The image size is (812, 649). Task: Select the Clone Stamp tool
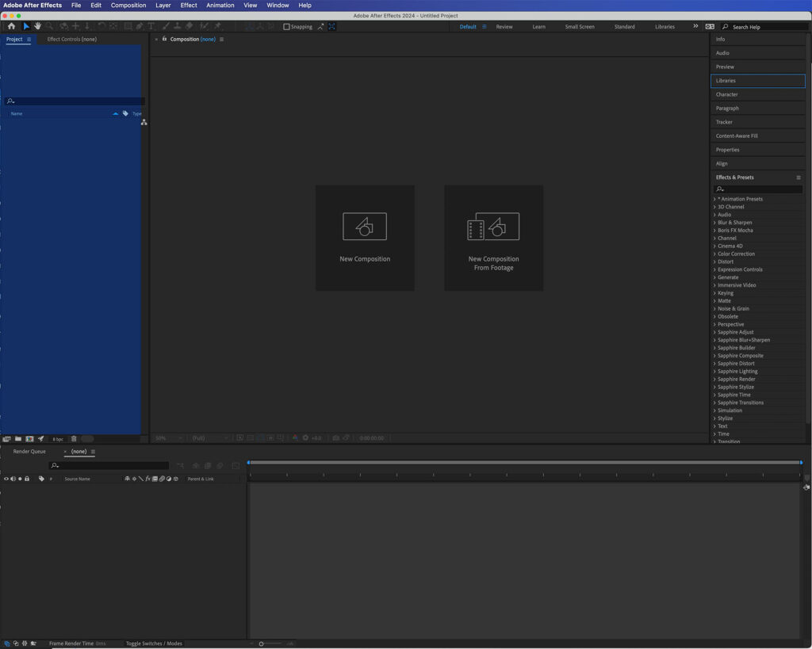(x=177, y=26)
